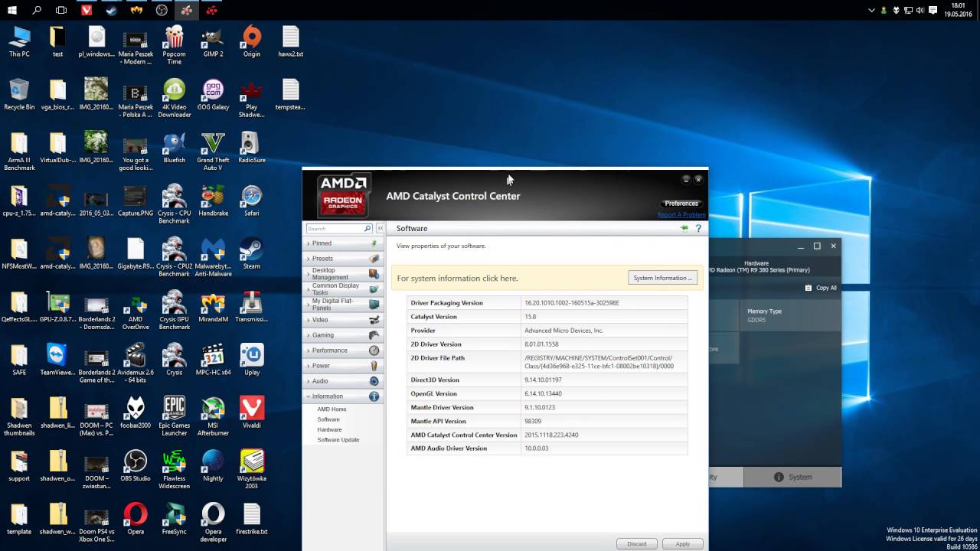Image resolution: width=980 pixels, height=551 pixels.
Task: Open RadioSure desktop icon
Action: (x=251, y=148)
